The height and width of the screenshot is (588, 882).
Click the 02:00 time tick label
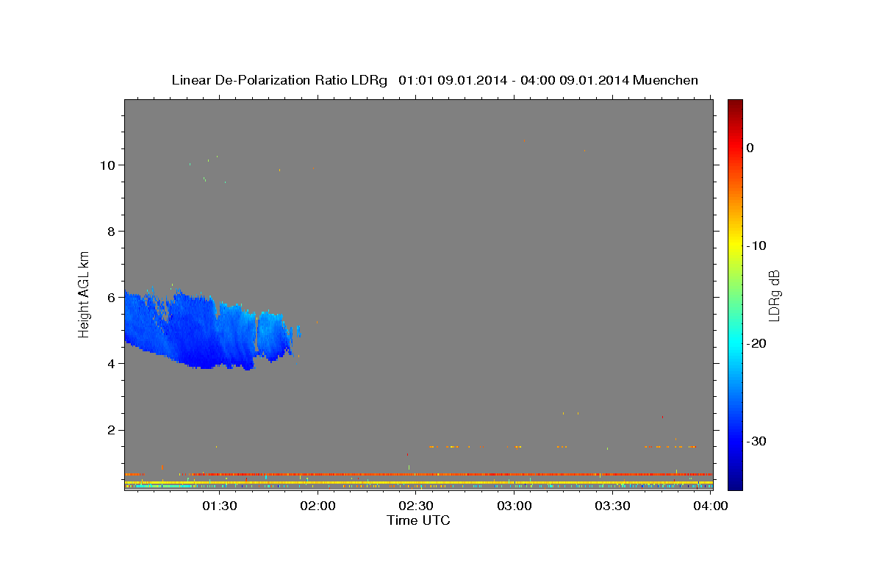[318, 506]
